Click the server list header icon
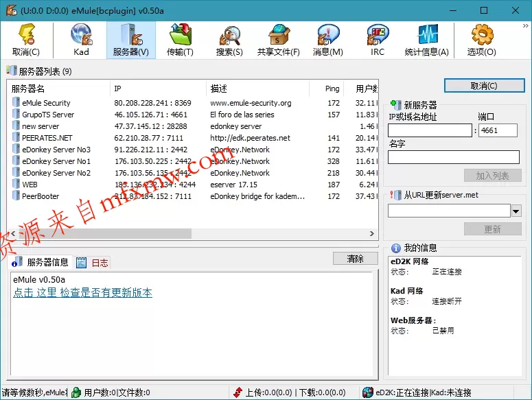532x400 pixels. [x=11, y=71]
